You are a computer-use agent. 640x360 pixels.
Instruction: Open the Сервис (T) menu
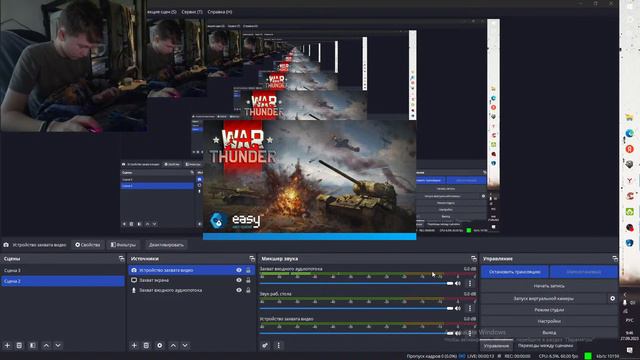pos(192,12)
